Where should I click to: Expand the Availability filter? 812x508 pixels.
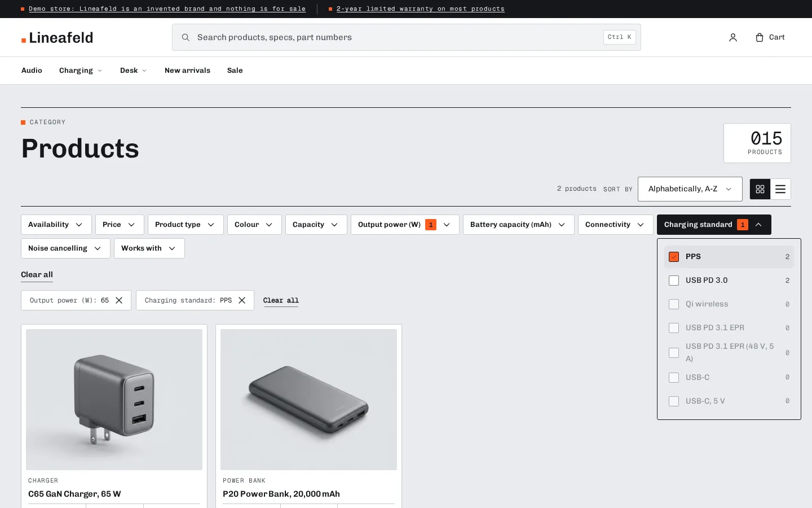coord(56,225)
